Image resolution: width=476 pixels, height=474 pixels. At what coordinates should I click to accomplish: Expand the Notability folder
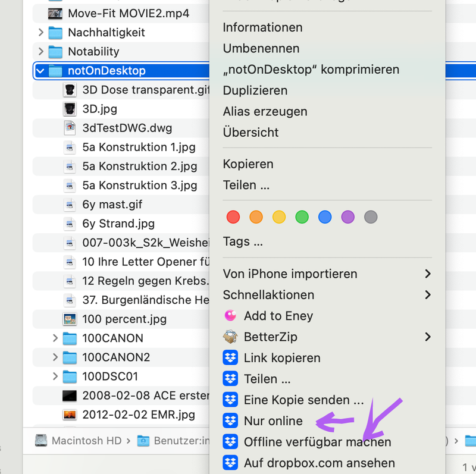point(41,52)
